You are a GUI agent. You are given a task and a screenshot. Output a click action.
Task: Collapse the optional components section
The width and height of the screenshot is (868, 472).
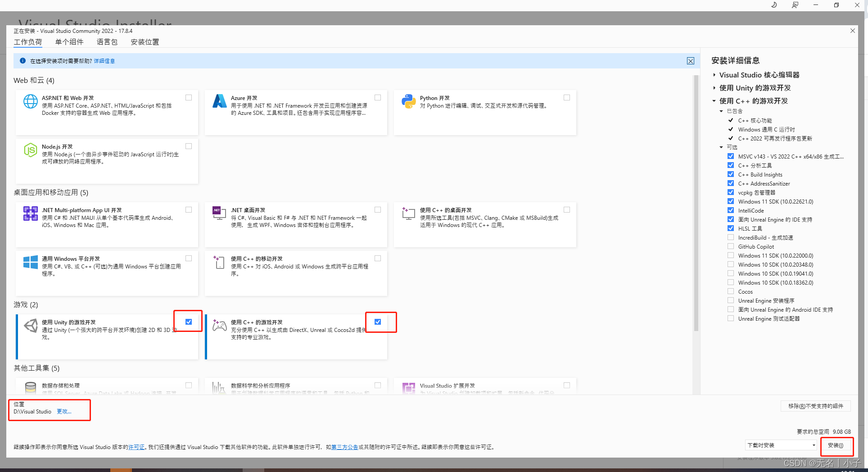(721, 147)
